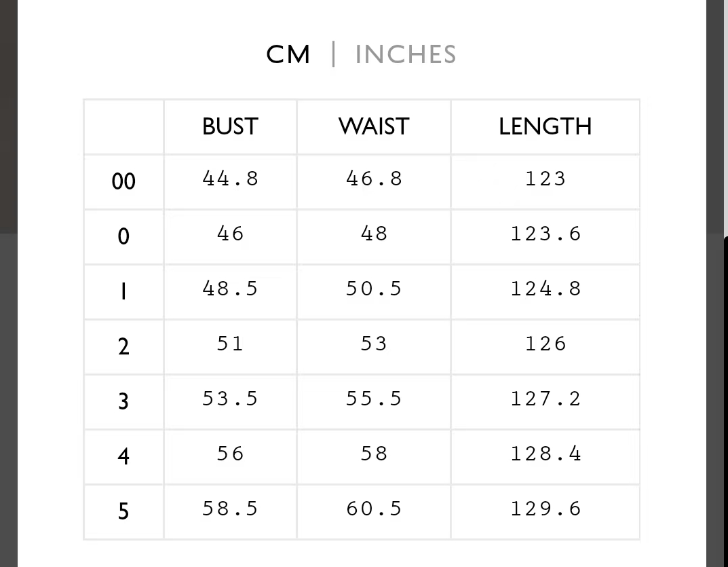This screenshot has width=728, height=567.
Task: Select the size 0 row label
Action: click(123, 236)
